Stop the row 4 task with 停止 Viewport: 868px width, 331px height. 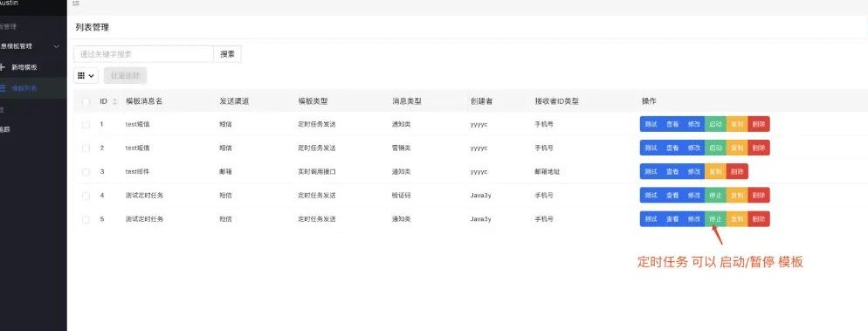(716, 196)
